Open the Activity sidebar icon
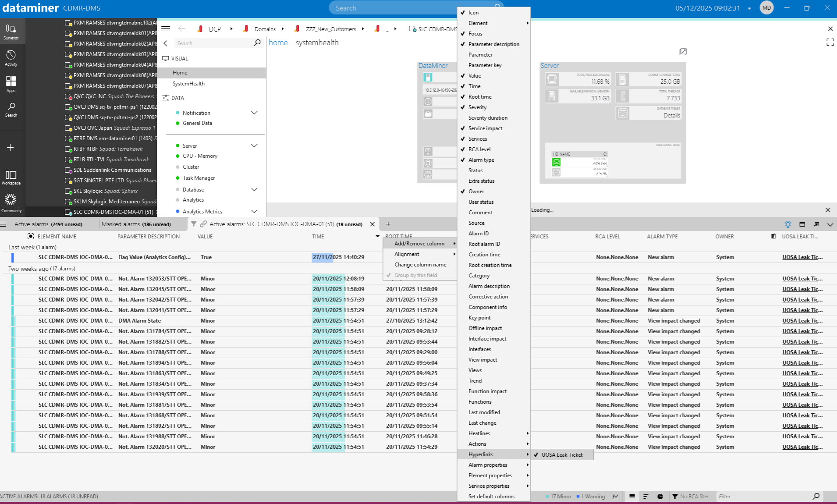This screenshot has width=837, height=504. pyautogui.click(x=11, y=58)
